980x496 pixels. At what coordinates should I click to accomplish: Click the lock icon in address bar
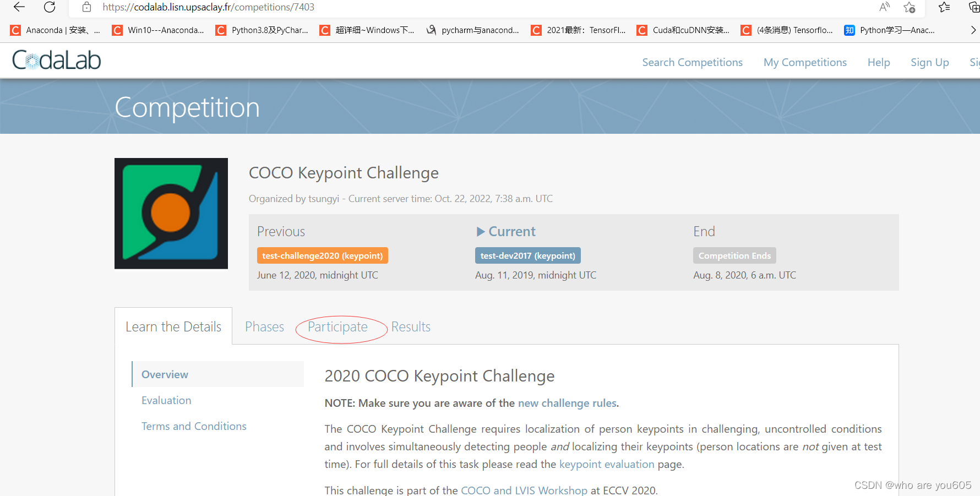pos(86,7)
